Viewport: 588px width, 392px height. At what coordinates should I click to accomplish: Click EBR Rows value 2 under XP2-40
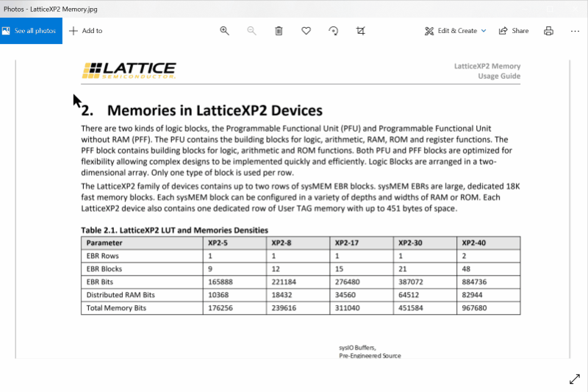[x=464, y=256]
